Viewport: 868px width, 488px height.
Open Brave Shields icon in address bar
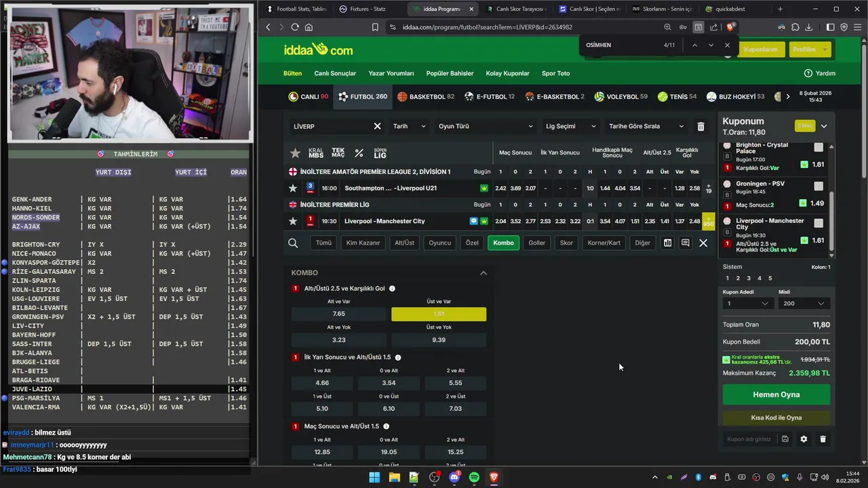(730, 27)
